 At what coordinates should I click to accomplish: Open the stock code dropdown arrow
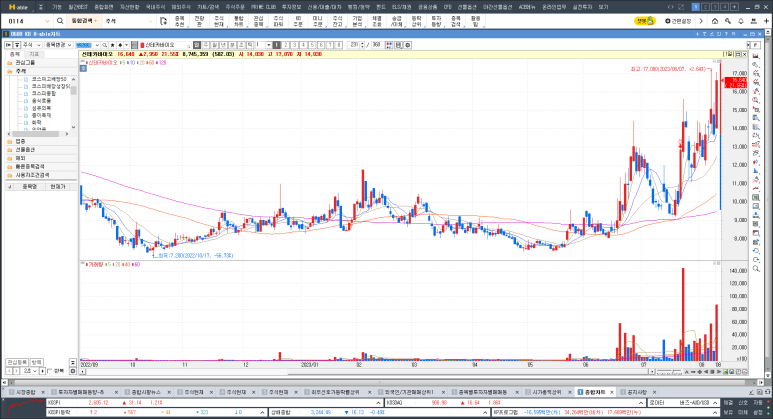(x=97, y=45)
